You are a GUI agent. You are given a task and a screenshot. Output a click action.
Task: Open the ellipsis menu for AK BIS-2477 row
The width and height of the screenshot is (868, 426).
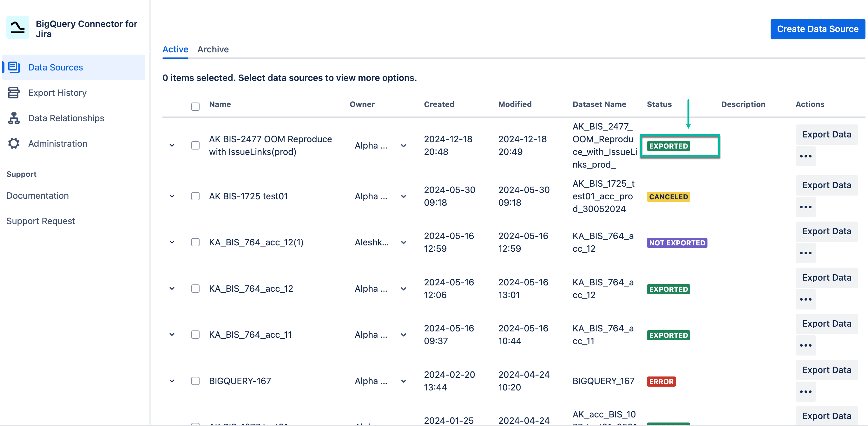click(x=806, y=156)
